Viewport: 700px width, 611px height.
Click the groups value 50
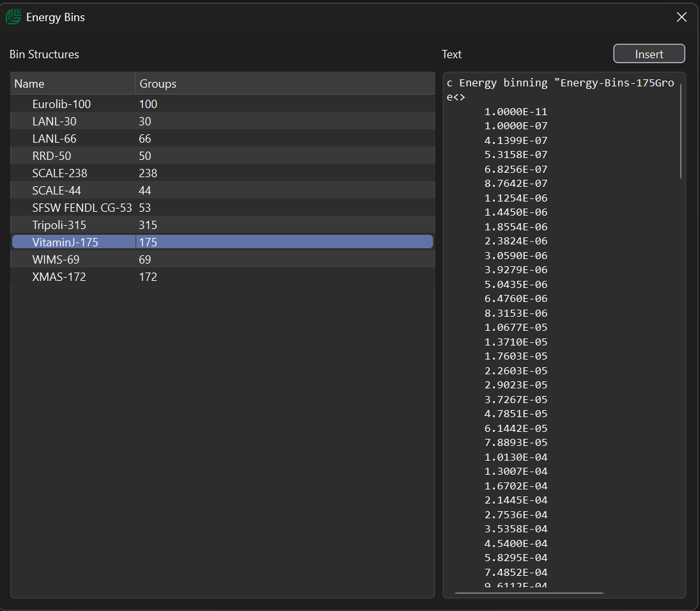(145, 156)
